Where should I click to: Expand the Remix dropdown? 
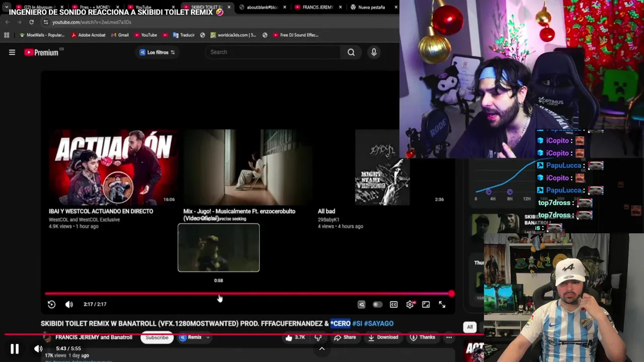pos(195,337)
